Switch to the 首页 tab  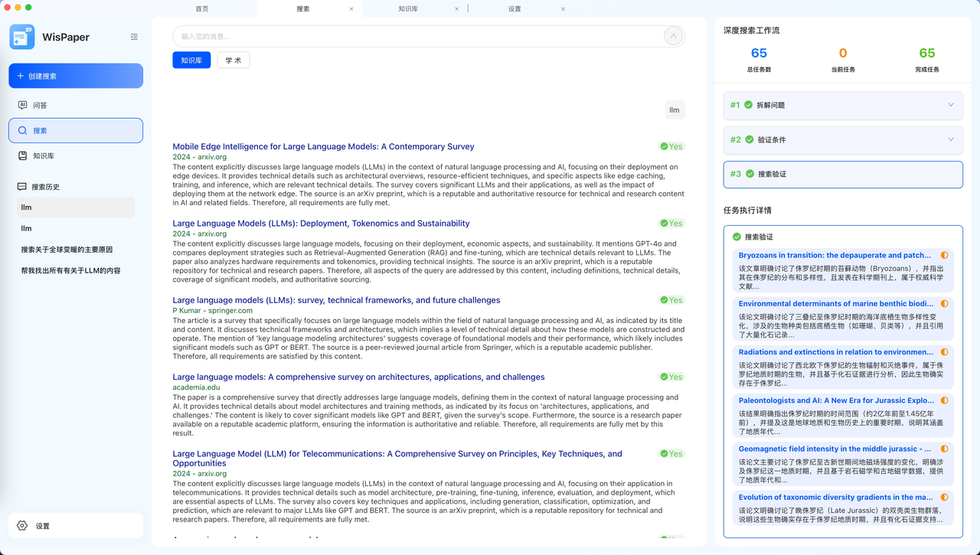tap(202, 8)
